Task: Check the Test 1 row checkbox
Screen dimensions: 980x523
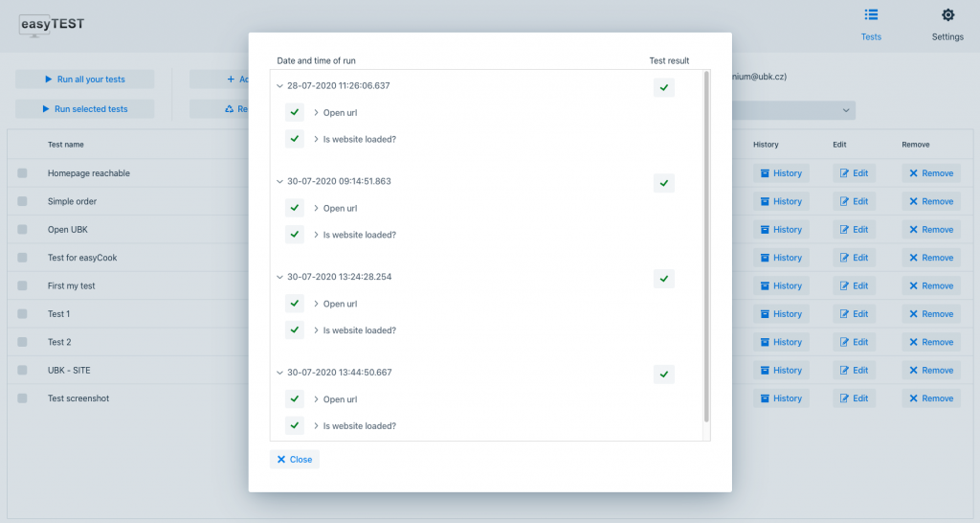Action: pos(23,313)
